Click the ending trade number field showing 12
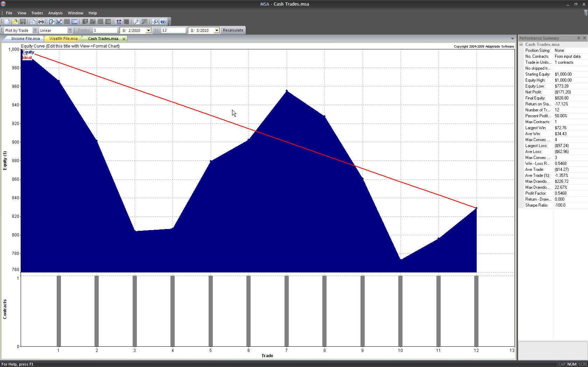This screenshot has height=367, width=588. point(173,30)
